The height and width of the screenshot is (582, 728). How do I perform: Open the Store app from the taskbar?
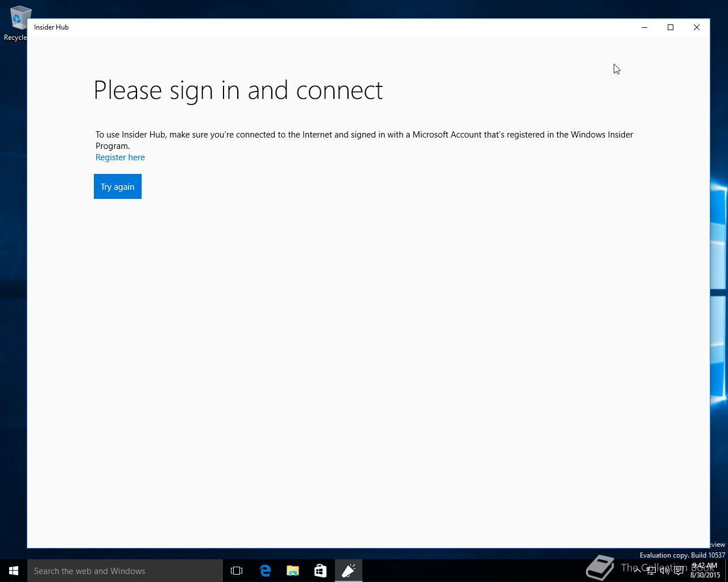pos(320,571)
